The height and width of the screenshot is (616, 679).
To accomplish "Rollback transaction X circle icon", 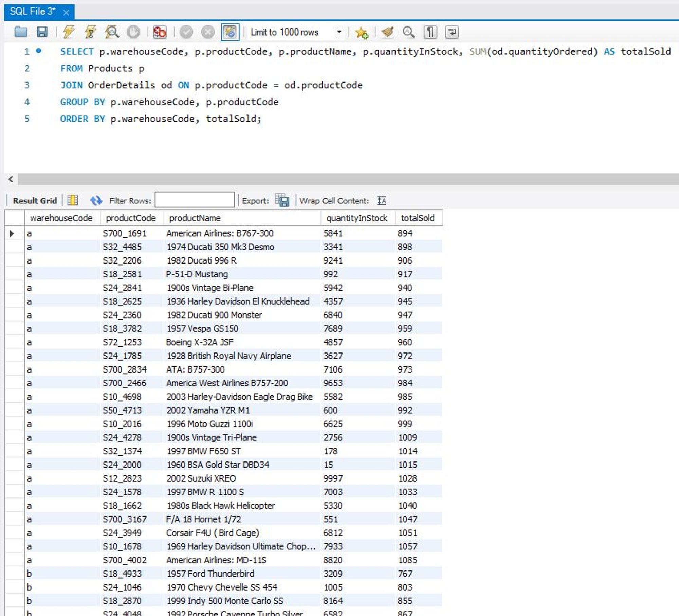I will (208, 32).
